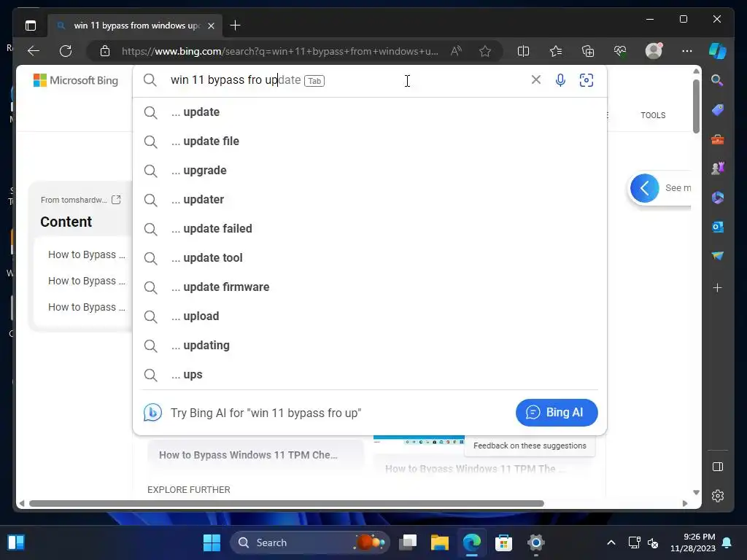Open the Edge profile avatar
This screenshot has height=560, width=747.
click(x=654, y=51)
